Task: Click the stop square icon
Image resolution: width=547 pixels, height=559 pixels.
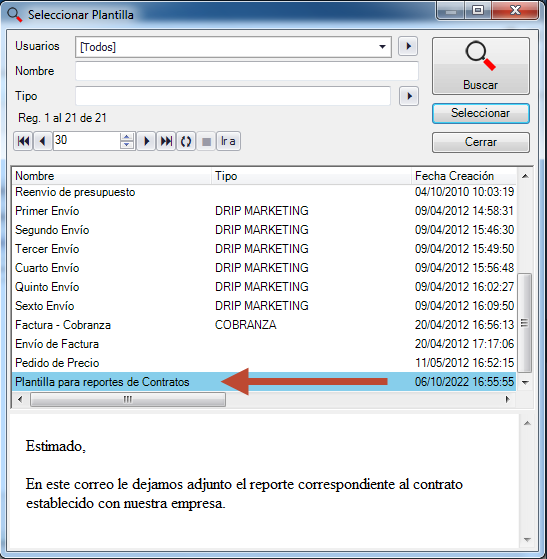Action: pos(206,141)
